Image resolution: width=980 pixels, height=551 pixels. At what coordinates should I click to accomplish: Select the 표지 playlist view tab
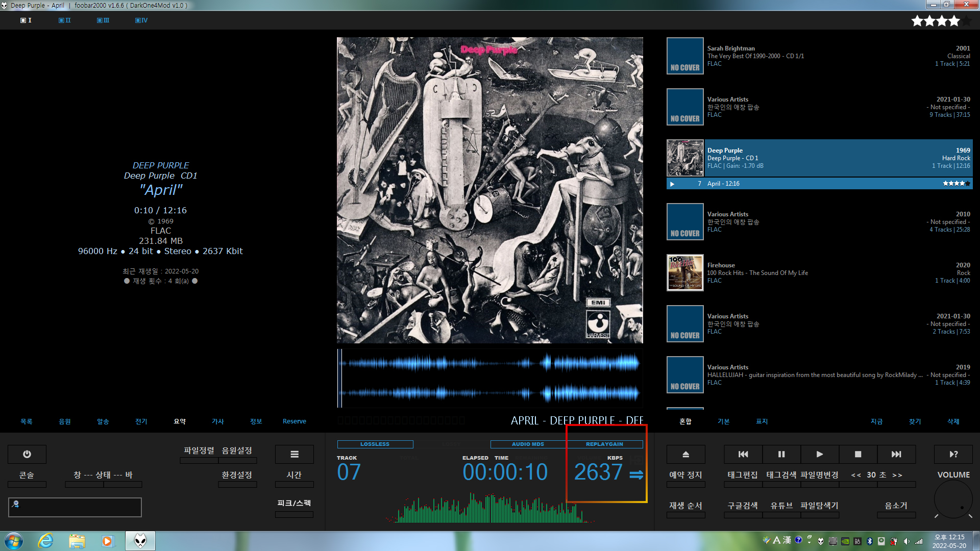click(x=762, y=421)
